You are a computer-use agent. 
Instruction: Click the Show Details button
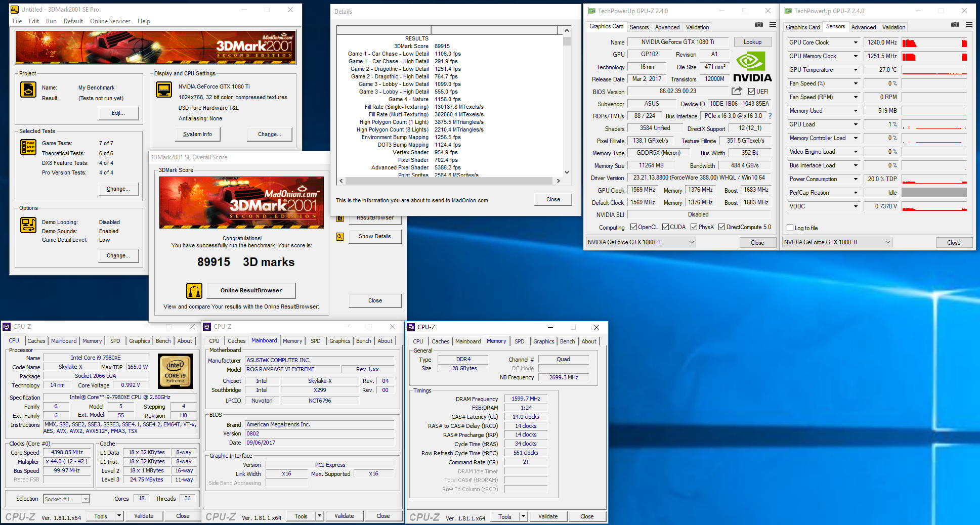point(375,236)
